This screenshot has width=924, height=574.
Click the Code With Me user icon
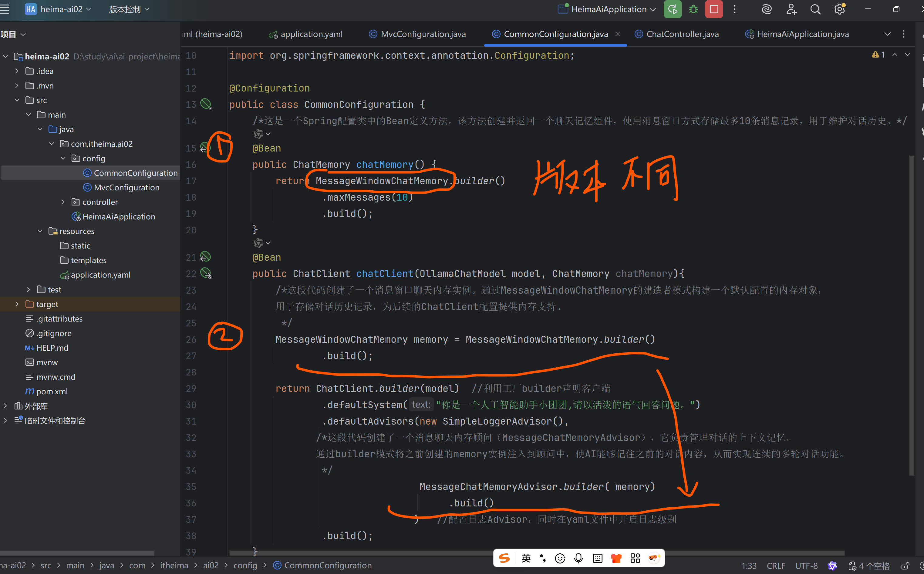[791, 9]
